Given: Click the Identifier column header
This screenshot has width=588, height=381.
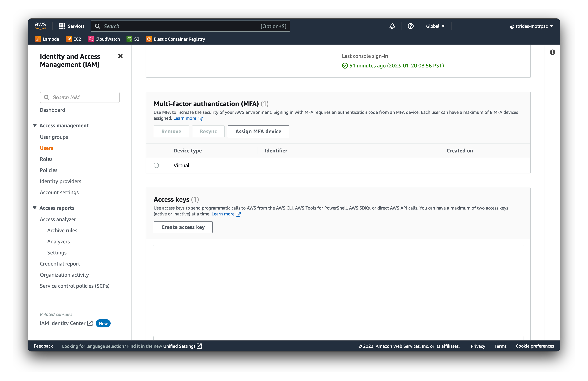Looking at the screenshot, I should point(276,151).
